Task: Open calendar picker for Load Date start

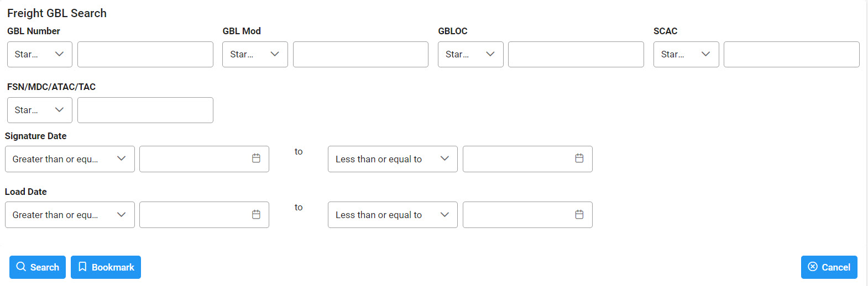Action: click(256, 214)
